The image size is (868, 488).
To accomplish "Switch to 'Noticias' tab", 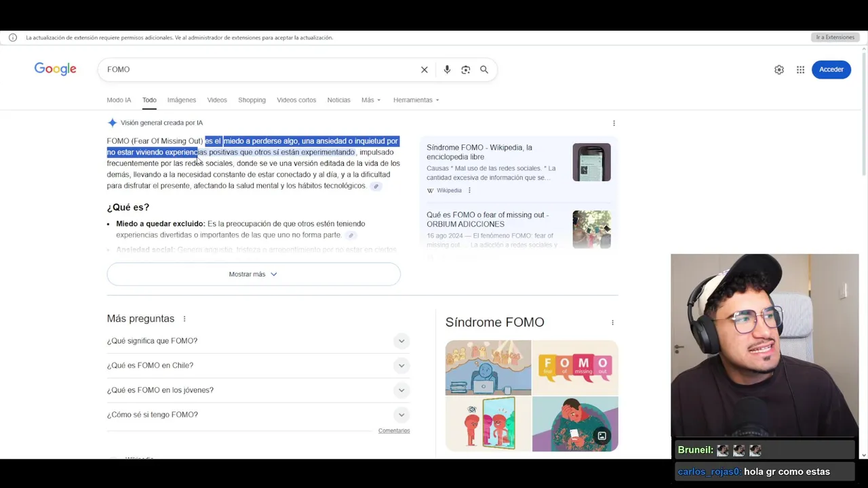I will tap(339, 100).
